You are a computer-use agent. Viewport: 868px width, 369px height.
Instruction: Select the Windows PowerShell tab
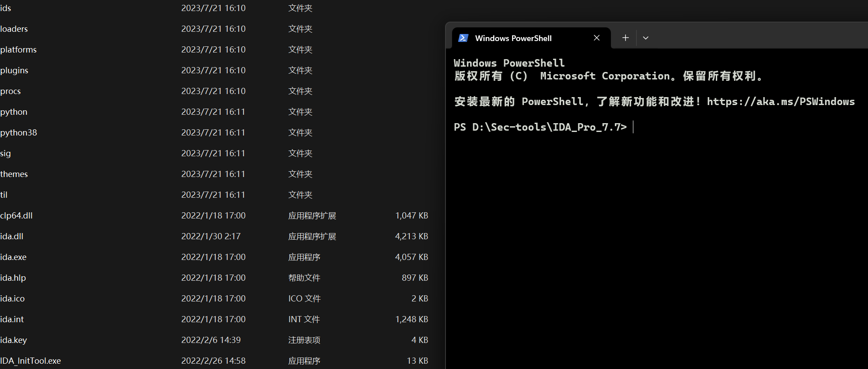(x=531, y=38)
